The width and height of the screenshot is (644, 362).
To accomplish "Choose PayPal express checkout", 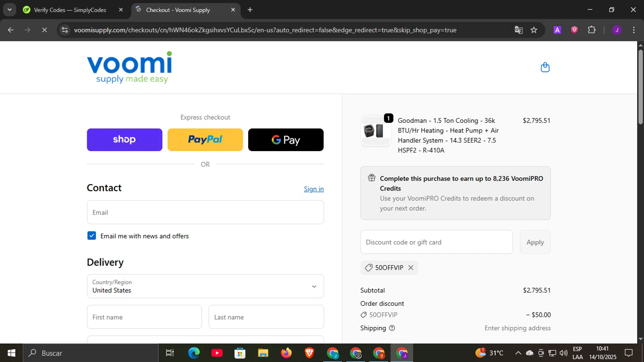I will tap(205, 140).
